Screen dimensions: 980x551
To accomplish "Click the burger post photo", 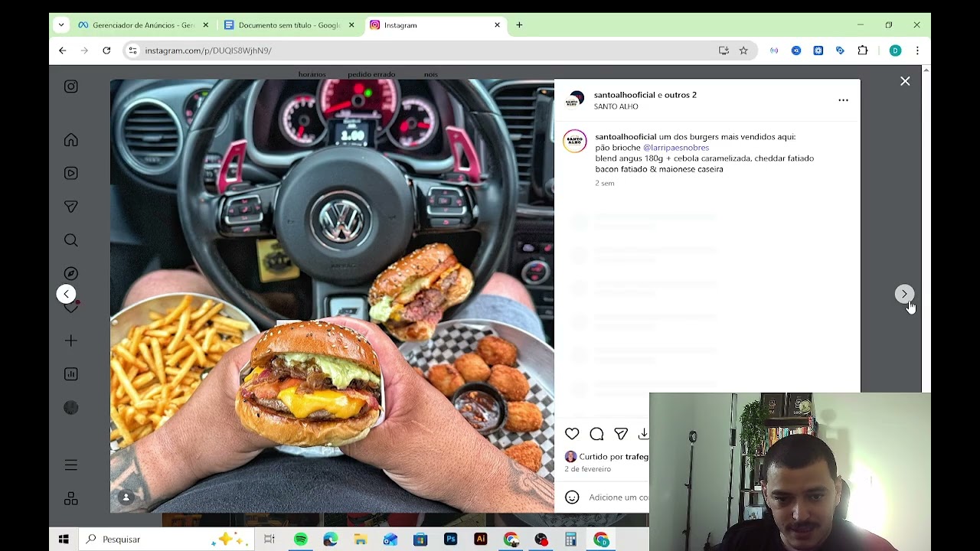I will 332,296.
